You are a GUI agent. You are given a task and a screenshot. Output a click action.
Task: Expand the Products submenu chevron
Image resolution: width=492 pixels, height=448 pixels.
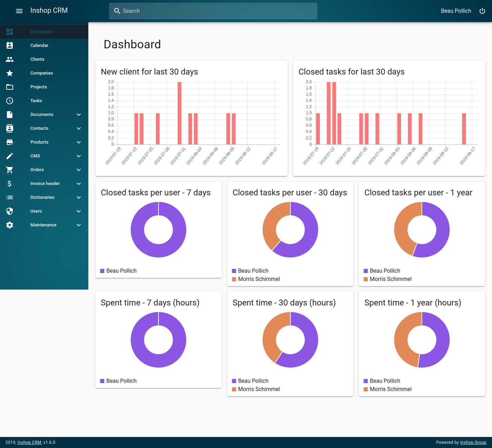tap(79, 142)
